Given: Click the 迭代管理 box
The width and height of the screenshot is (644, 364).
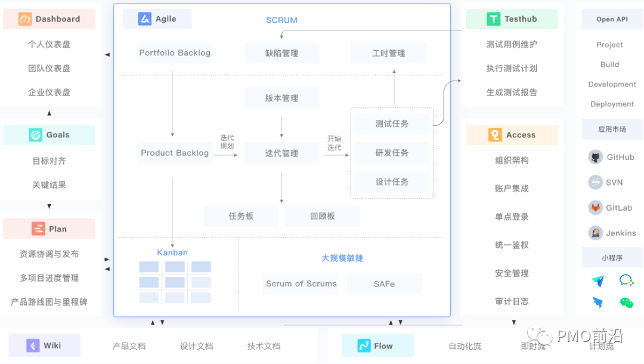Looking at the screenshot, I should pos(281,153).
